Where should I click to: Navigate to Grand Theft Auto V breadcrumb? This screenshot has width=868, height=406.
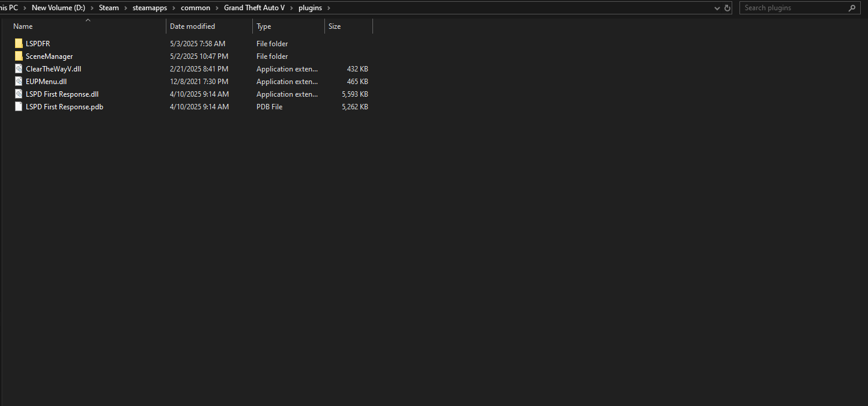point(254,8)
